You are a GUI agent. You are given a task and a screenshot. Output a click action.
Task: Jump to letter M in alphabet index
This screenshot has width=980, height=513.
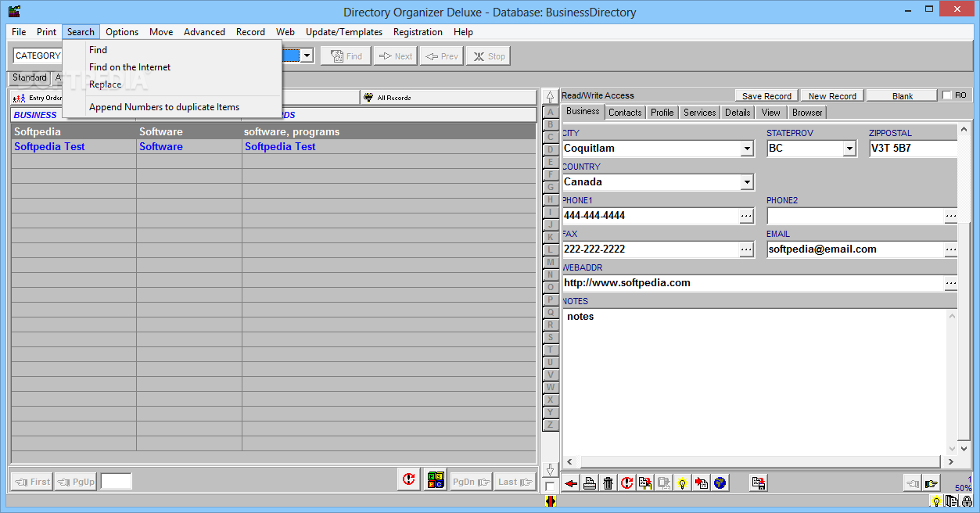551,262
